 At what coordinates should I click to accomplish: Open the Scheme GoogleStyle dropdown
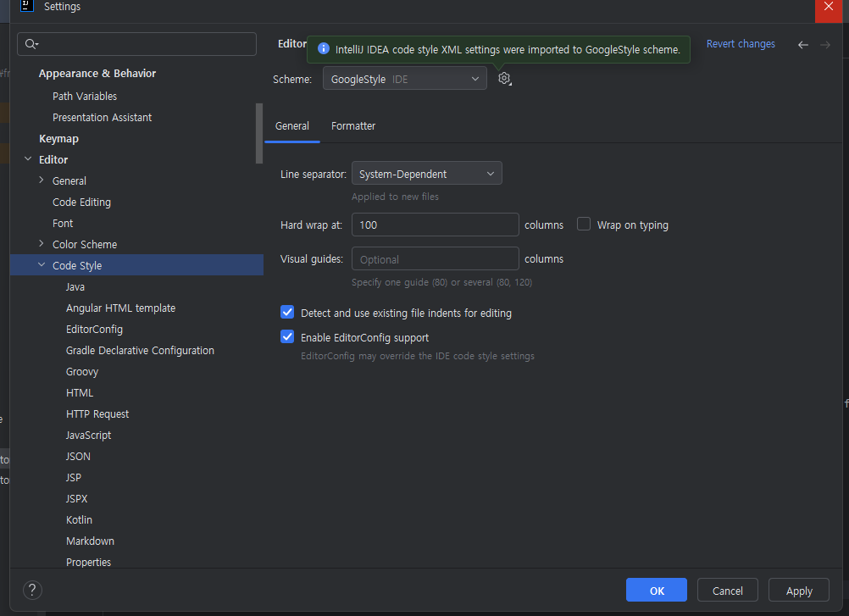(x=405, y=79)
